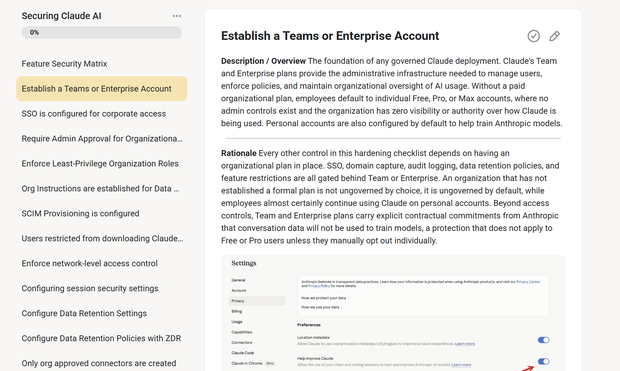The height and width of the screenshot is (371, 620).
Task: Select Only org approved connectors are created
Action: click(99, 363)
